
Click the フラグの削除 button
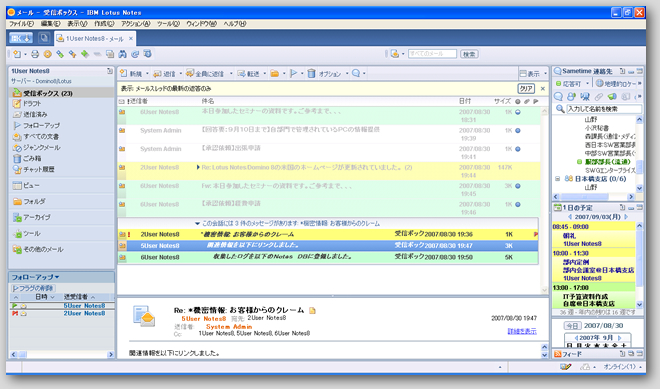pyautogui.click(x=33, y=288)
